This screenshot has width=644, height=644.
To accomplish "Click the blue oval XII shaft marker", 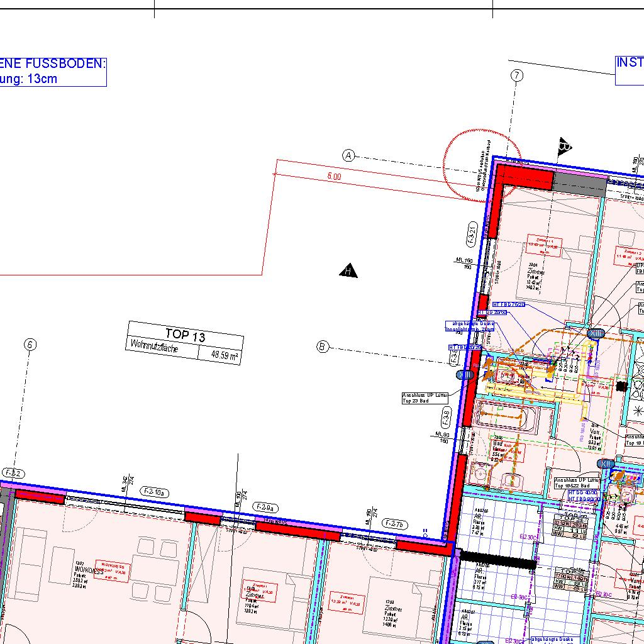I will [606, 464].
